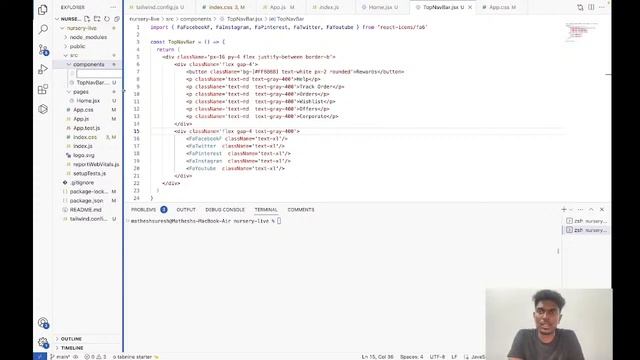Add a new terminal with plus icon

click(x=564, y=209)
